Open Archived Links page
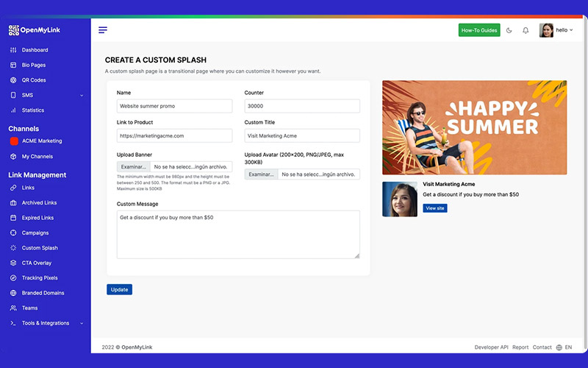 point(40,203)
